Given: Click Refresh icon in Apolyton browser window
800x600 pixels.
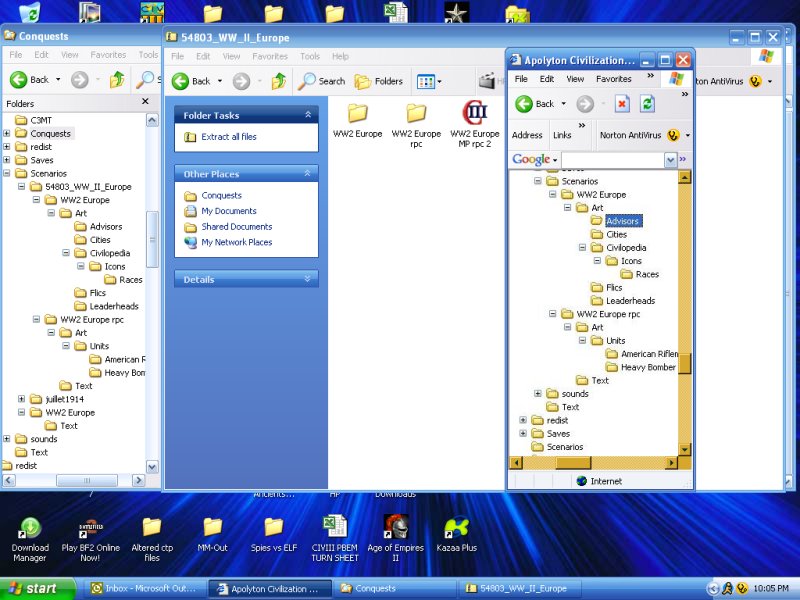Looking at the screenshot, I should [647, 104].
